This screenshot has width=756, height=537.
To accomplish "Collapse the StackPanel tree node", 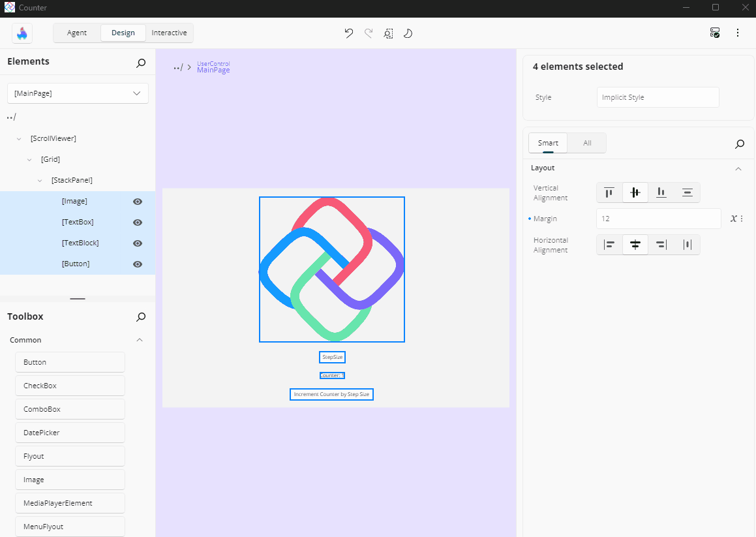I will tap(40, 181).
